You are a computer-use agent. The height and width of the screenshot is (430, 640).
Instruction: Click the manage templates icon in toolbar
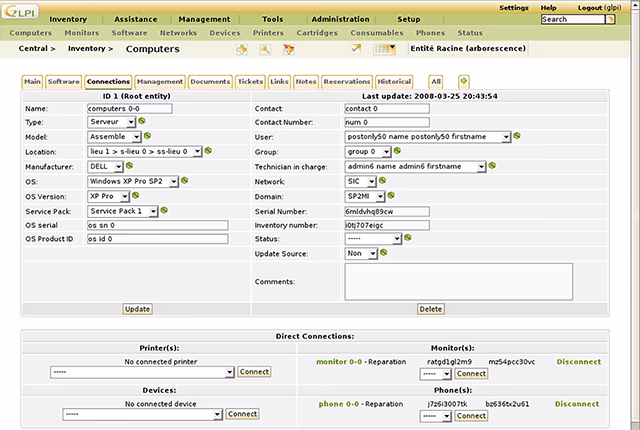(x=289, y=49)
